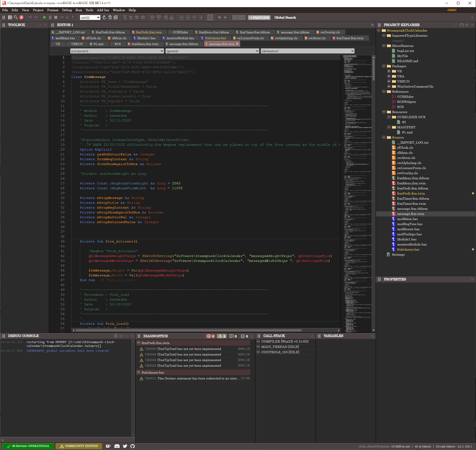The height and width of the screenshot is (450, 476).
Task: Open the win32 build target dropdown
Action: pyautogui.click(x=90, y=18)
